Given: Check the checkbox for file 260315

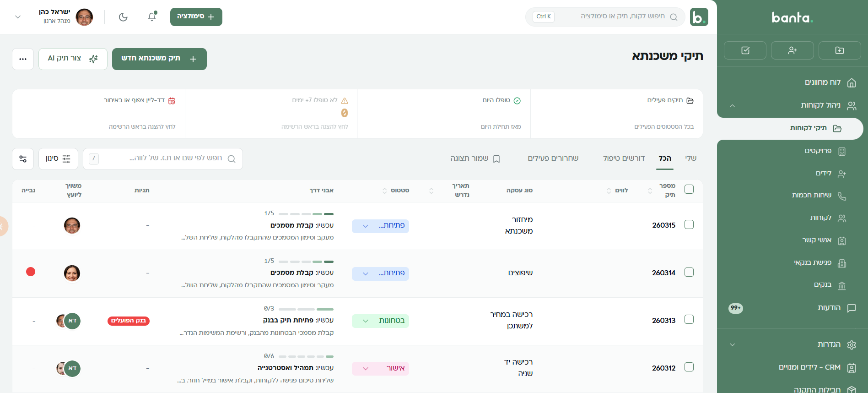Looking at the screenshot, I should click(689, 224).
